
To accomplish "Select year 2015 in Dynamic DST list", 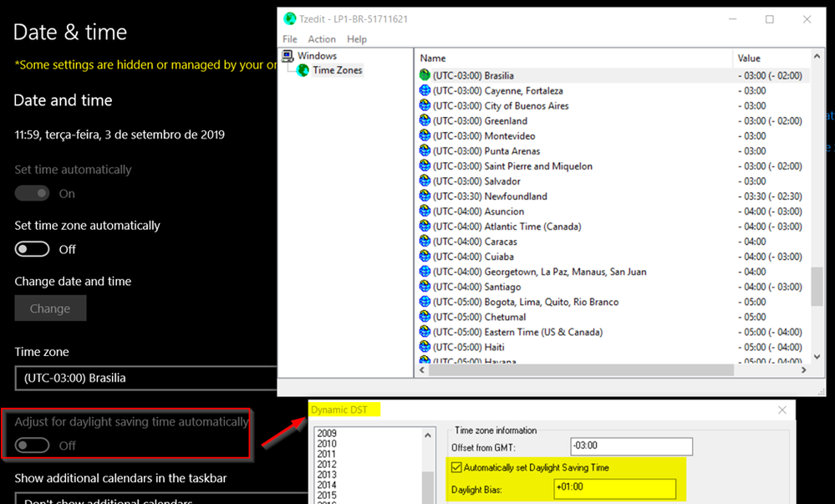I will click(327, 495).
